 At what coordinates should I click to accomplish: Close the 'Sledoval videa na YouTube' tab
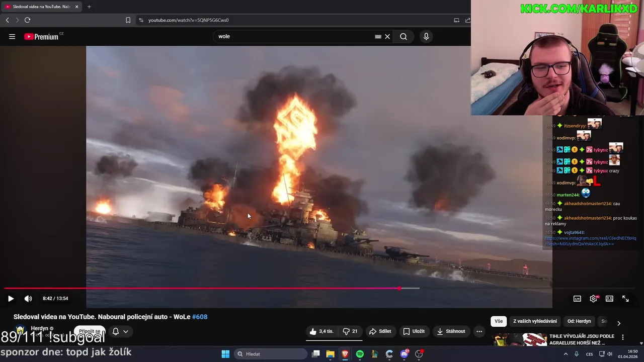point(76,7)
